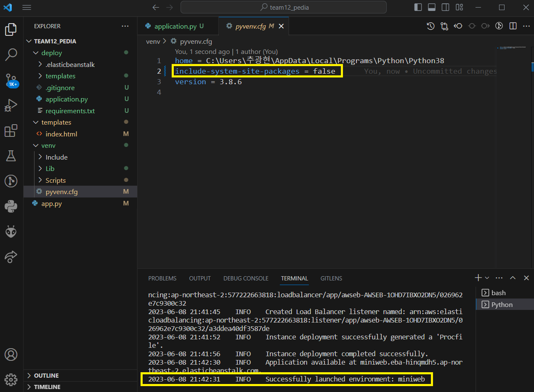534x392 pixels.
Task: Go forward with the navigation arrow
Action: pos(170,8)
